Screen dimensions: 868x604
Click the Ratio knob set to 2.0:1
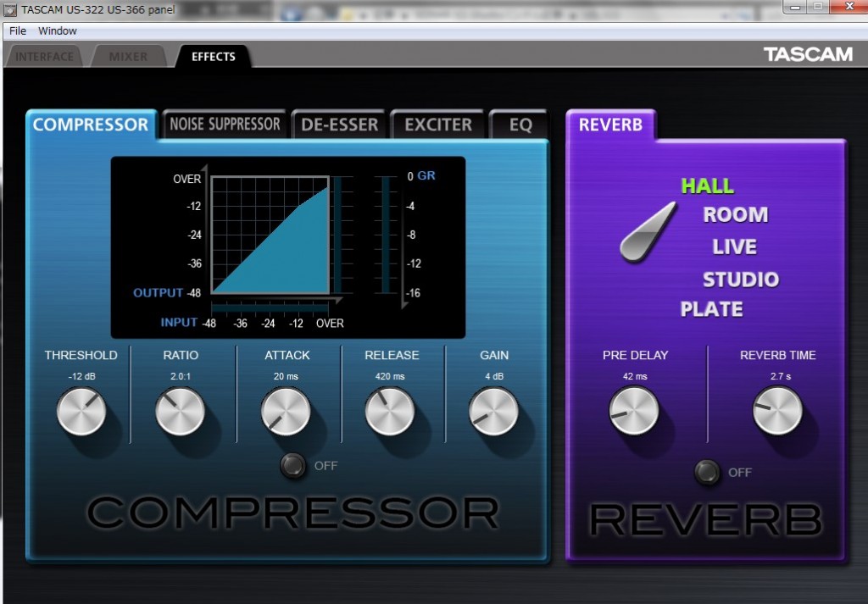(181, 412)
